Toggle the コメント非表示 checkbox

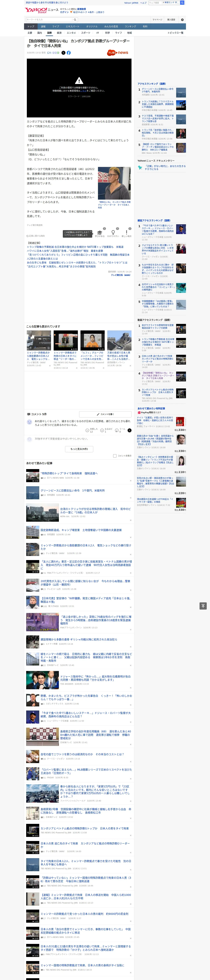115,456
